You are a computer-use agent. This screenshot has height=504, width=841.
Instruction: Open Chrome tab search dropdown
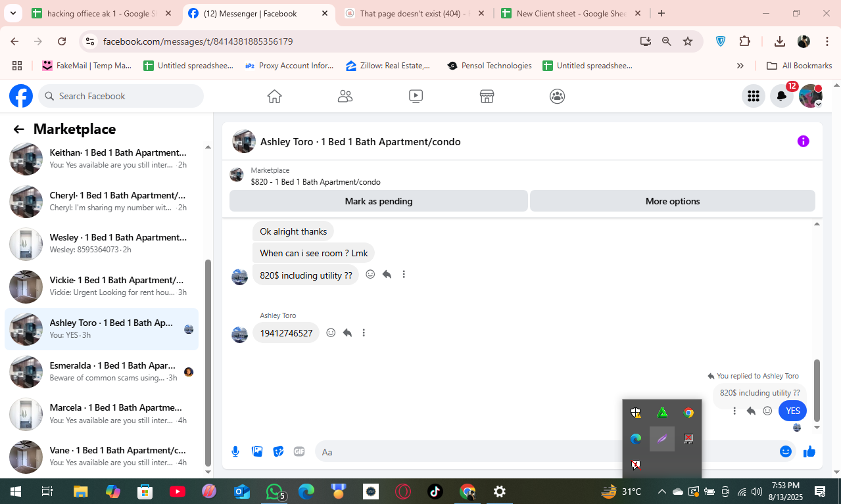coord(12,13)
